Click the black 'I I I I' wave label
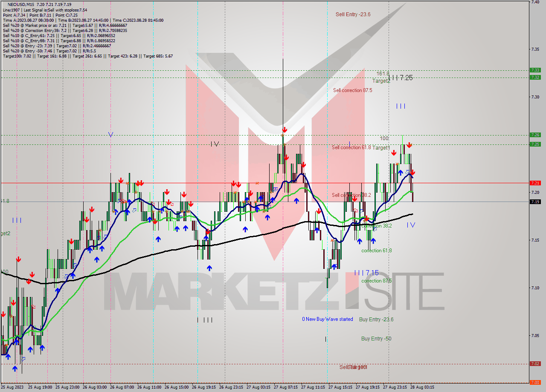546x392 pixels. (x=205, y=320)
